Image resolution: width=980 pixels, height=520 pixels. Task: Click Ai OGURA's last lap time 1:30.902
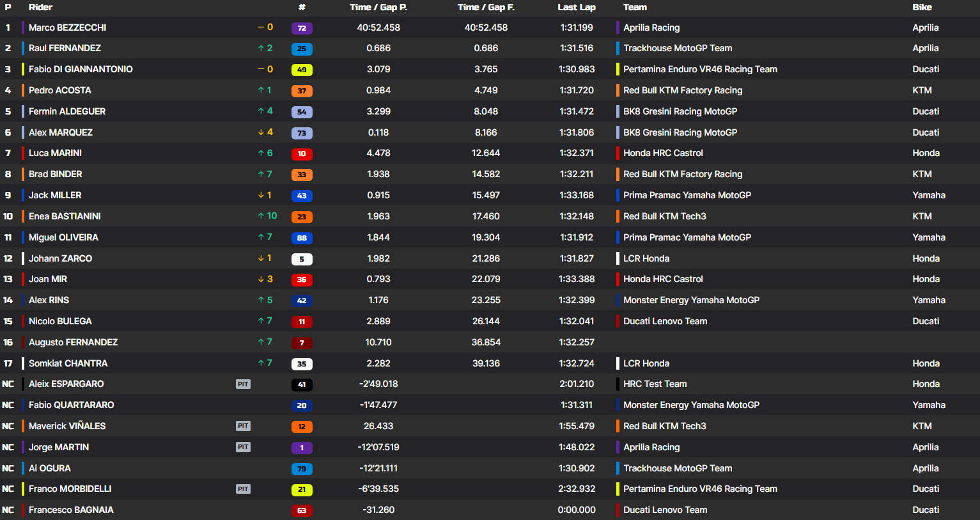click(x=576, y=468)
